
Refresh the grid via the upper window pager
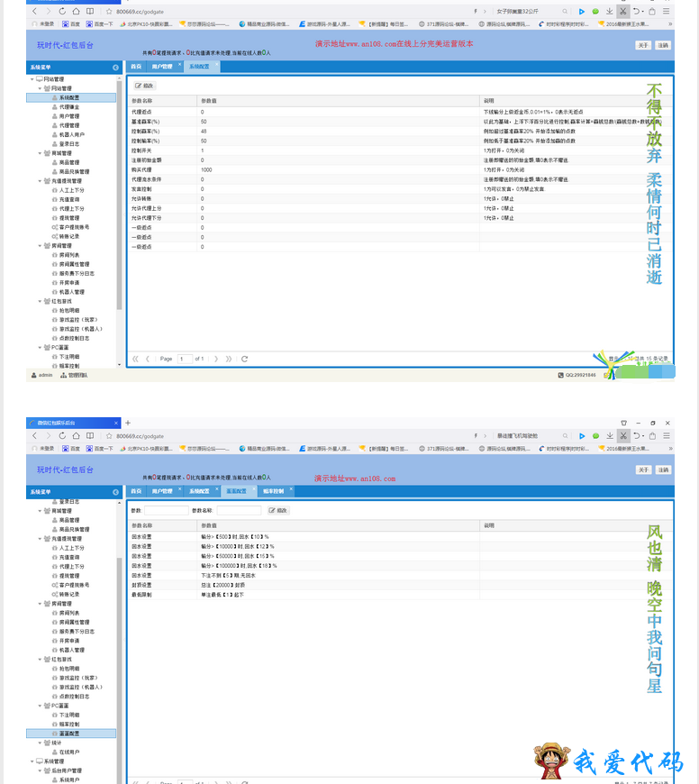(x=244, y=359)
